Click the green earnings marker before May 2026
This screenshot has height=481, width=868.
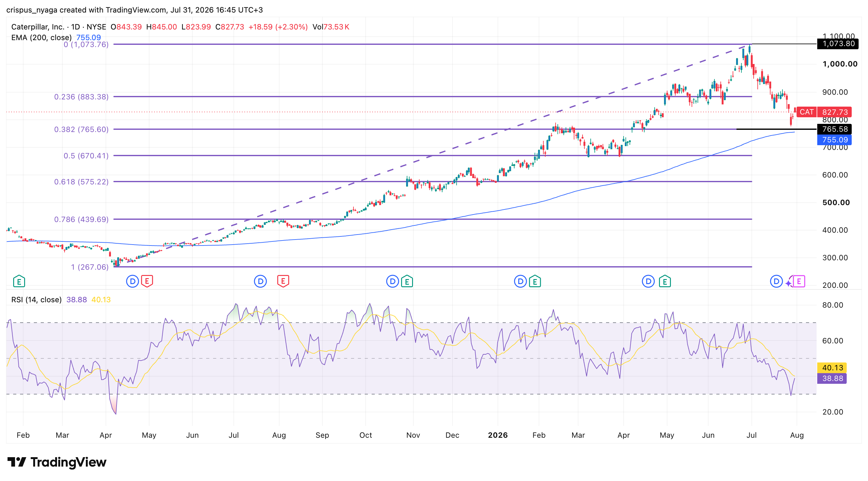(x=665, y=281)
